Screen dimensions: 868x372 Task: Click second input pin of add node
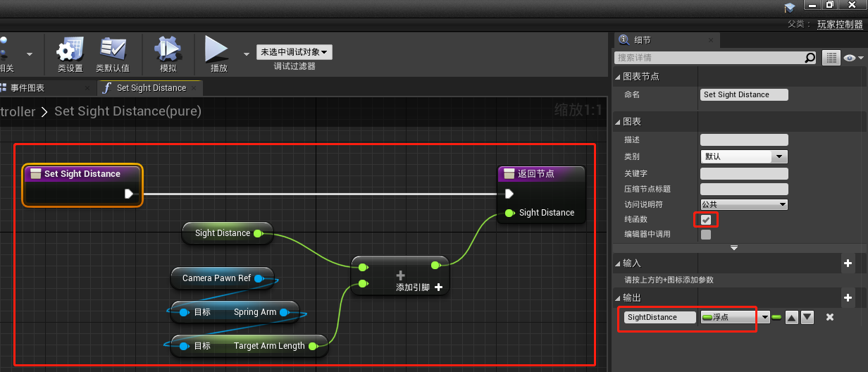[362, 283]
